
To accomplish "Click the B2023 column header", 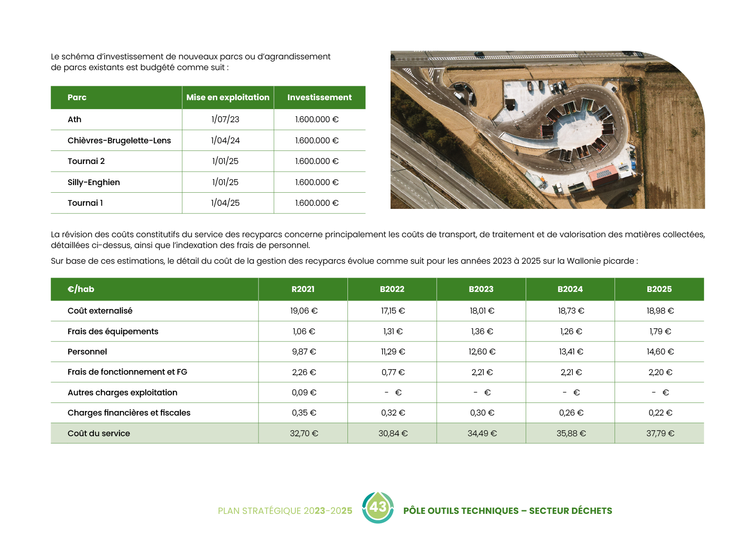I will click(x=481, y=289).
